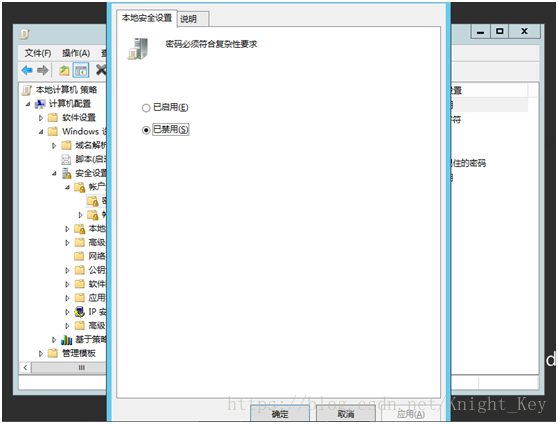The width and height of the screenshot is (558, 424).
Task: Expand the 管理模板 node arrow
Action: click(41, 354)
